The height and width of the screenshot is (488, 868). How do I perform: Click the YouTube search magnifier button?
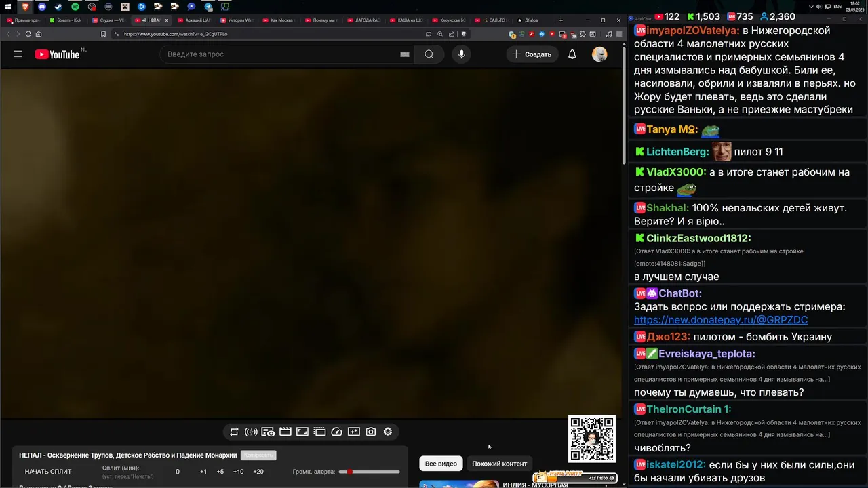(429, 54)
